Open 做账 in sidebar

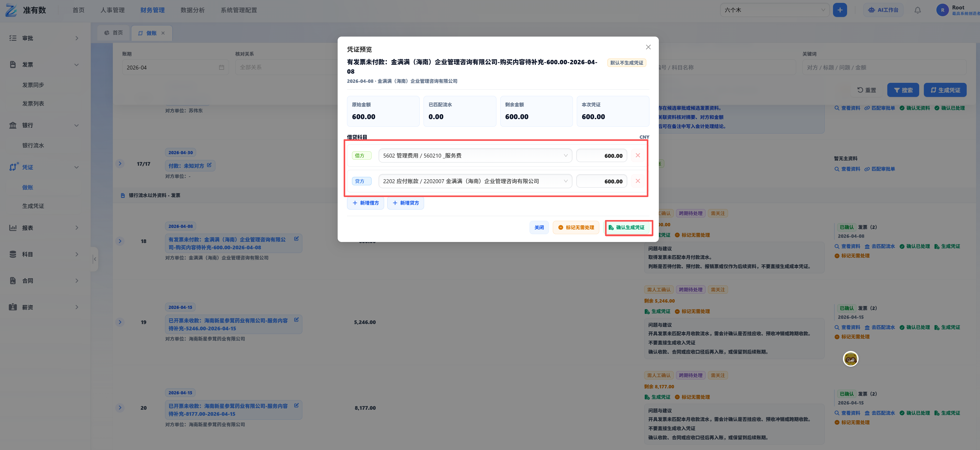(27, 187)
